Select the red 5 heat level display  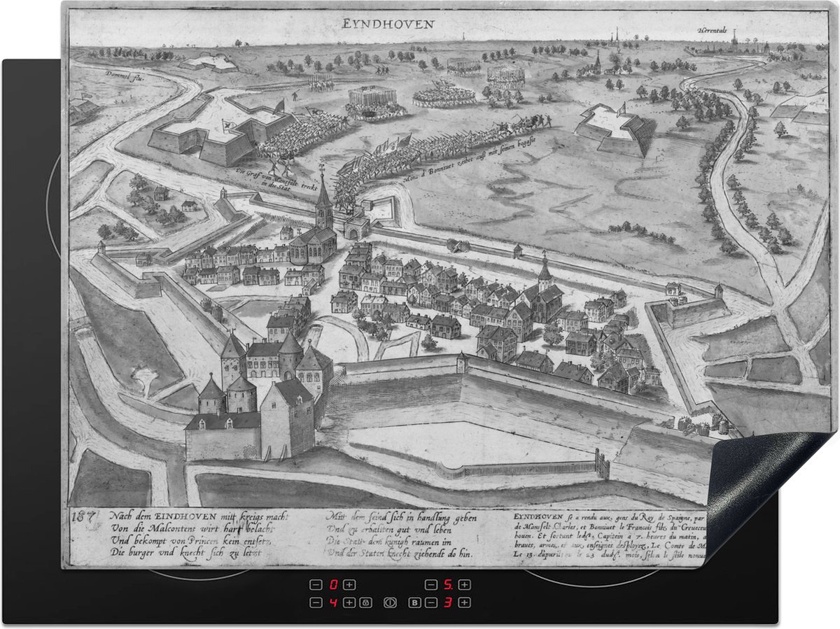click(448, 585)
